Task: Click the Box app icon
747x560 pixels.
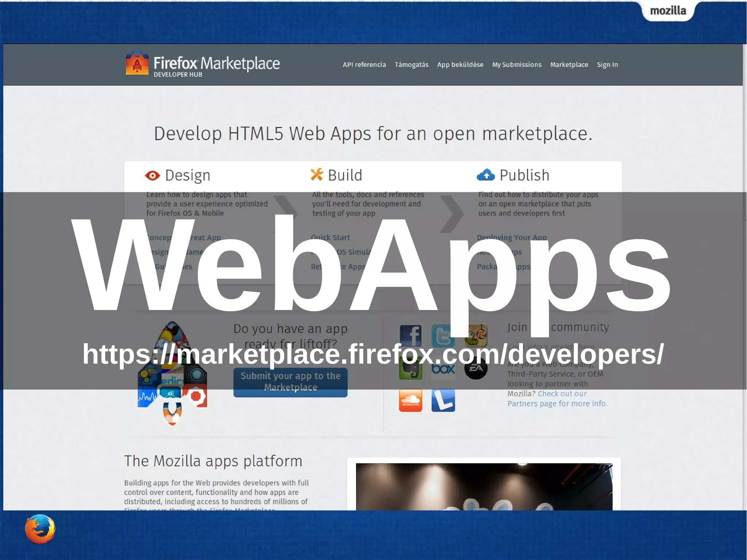Action: pos(443,368)
